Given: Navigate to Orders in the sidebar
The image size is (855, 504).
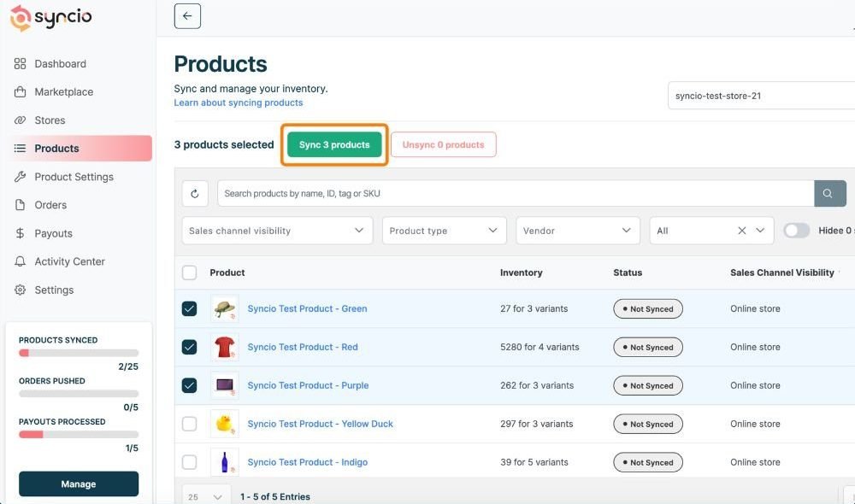Looking at the screenshot, I should [50, 205].
